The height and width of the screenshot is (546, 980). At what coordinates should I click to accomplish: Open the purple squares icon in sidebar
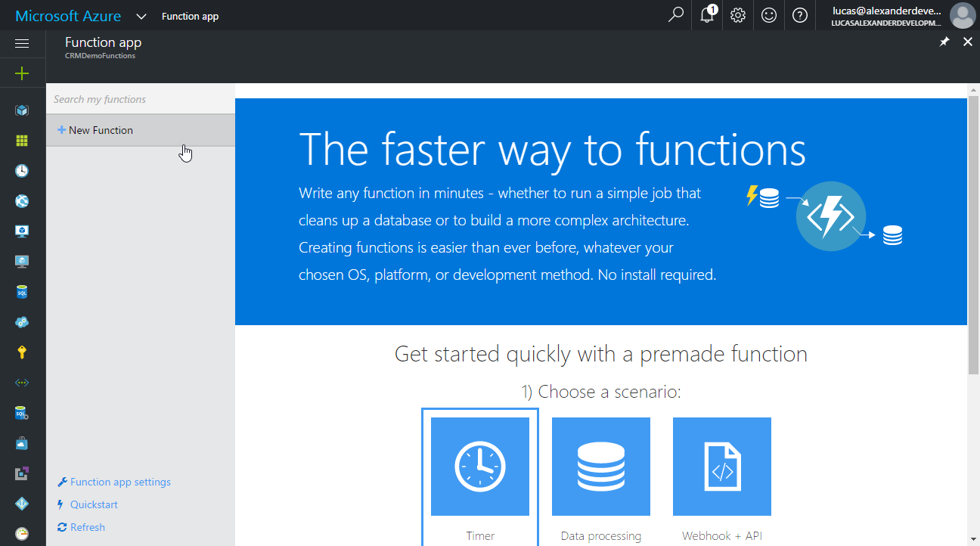(22, 473)
